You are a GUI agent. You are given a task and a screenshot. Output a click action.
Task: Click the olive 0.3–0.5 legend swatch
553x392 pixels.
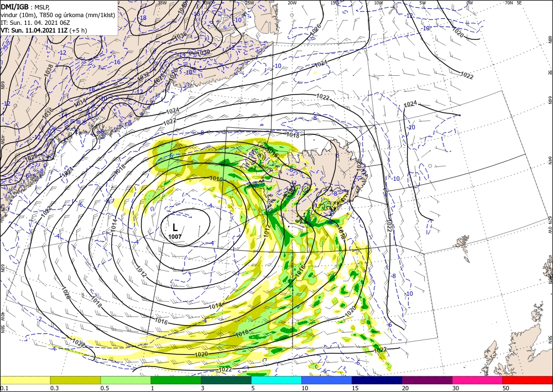point(75,380)
